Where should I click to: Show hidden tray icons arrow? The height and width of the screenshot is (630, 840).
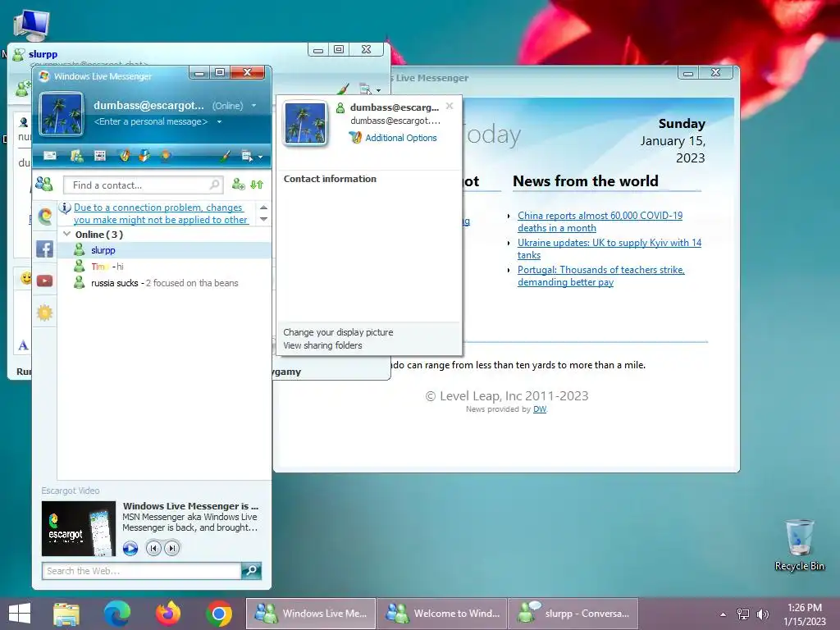[x=724, y=614]
